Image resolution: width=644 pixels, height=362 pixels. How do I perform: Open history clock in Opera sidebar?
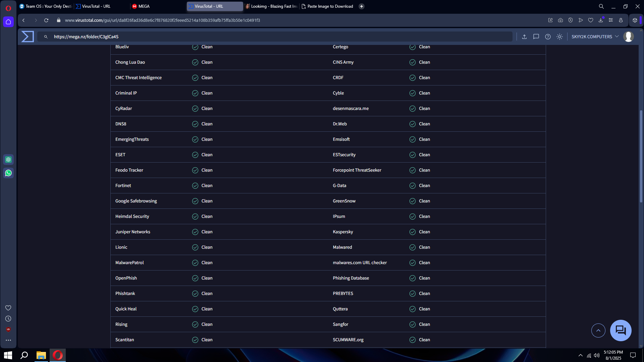click(8, 319)
